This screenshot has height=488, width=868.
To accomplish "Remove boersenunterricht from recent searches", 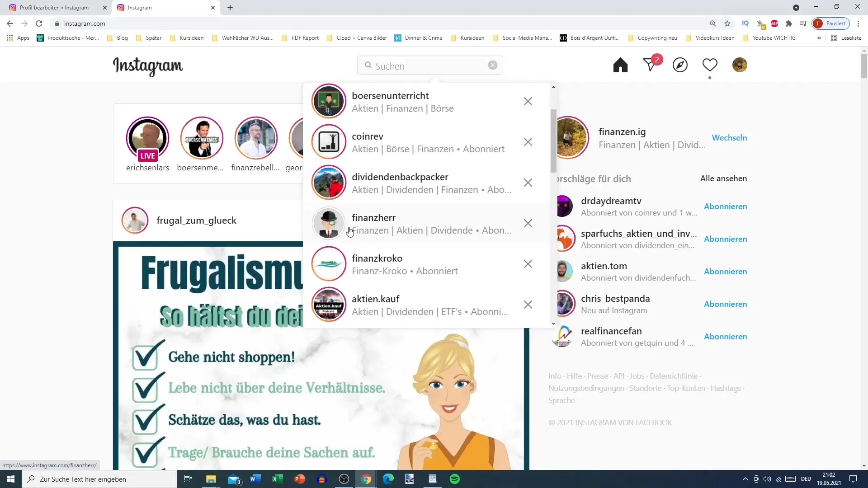I will pos(528,101).
